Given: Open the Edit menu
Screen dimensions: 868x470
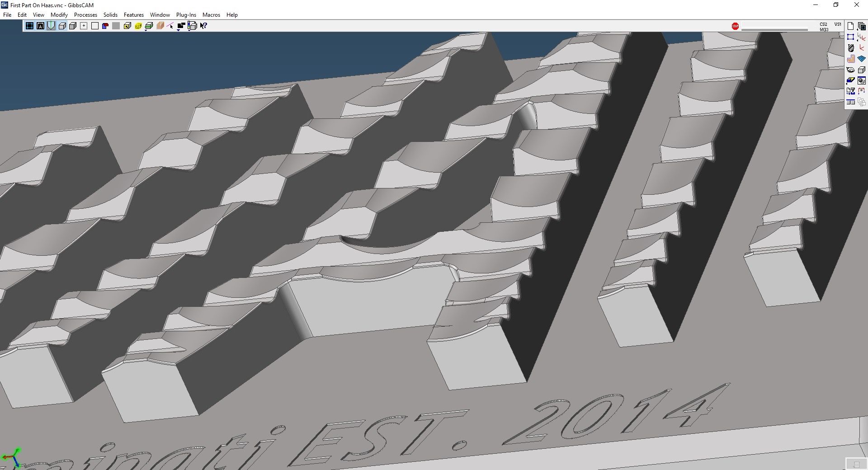Looking at the screenshot, I should [x=22, y=15].
